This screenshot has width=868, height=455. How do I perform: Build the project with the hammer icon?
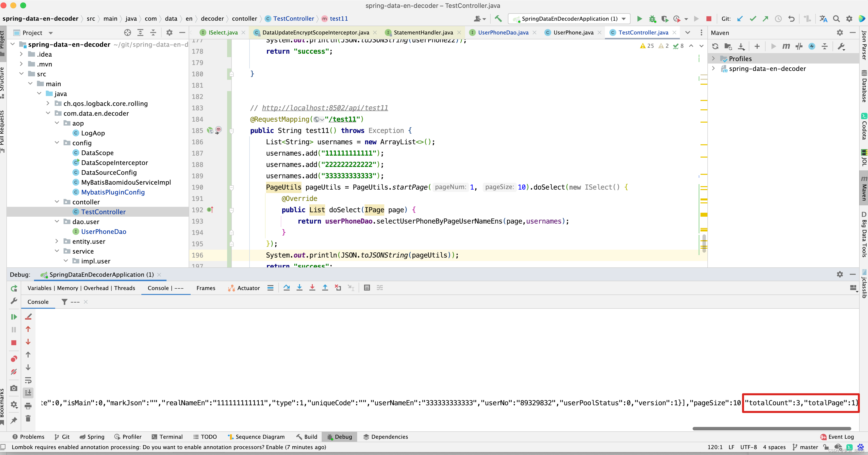pyautogui.click(x=498, y=19)
